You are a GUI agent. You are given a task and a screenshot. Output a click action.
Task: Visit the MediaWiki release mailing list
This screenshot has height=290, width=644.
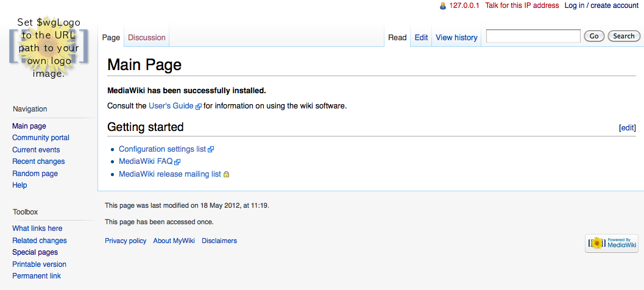169,174
